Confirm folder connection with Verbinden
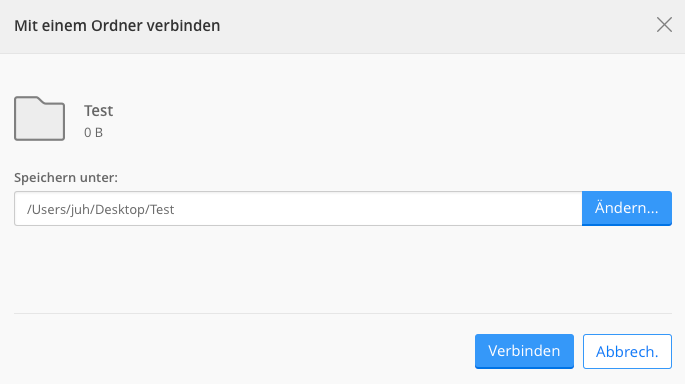 pyautogui.click(x=524, y=351)
